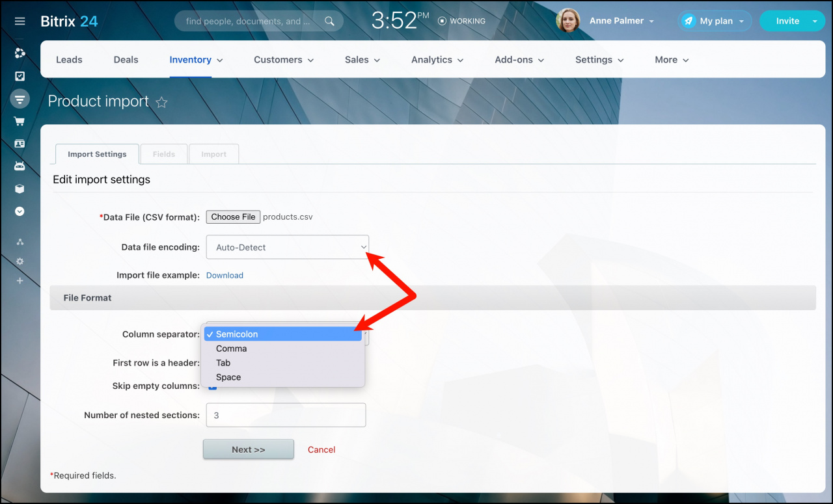Open the Add-ons menu

(x=519, y=59)
